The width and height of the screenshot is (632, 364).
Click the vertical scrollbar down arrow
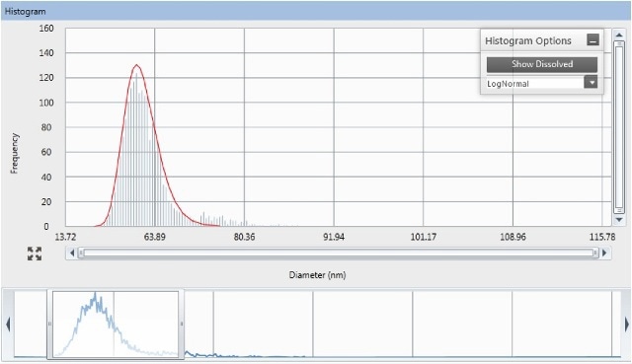pos(619,220)
